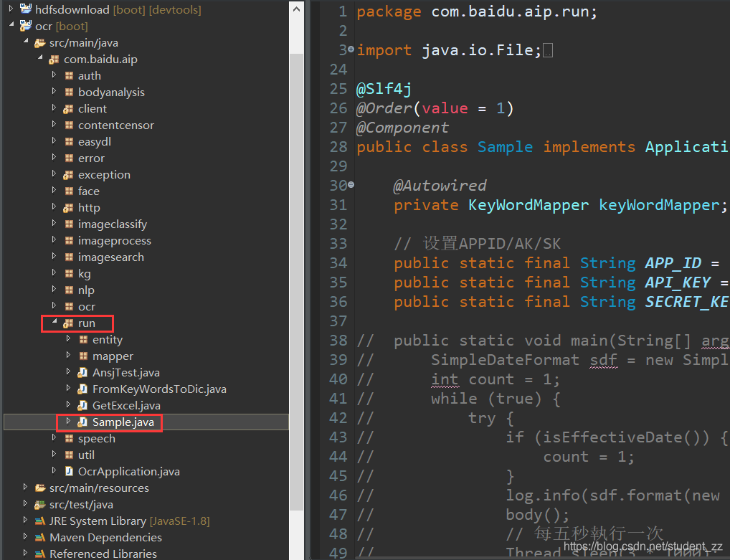Click the mapper package icon
730x560 pixels.
83,356
